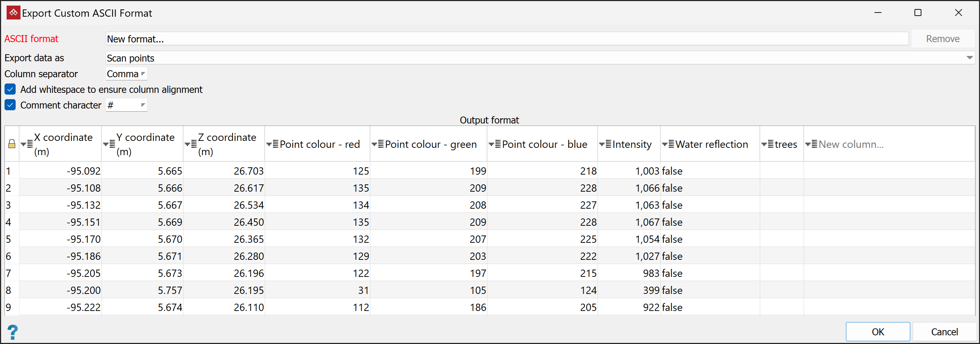Image resolution: width=980 pixels, height=344 pixels.
Task: Open Intensity column menu icon
Action: (x=605, y=144)
